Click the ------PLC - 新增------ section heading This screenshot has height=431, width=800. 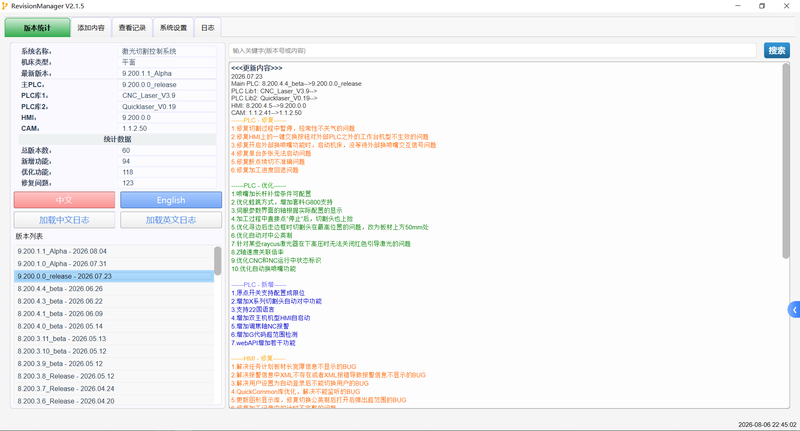pos(259,285)
